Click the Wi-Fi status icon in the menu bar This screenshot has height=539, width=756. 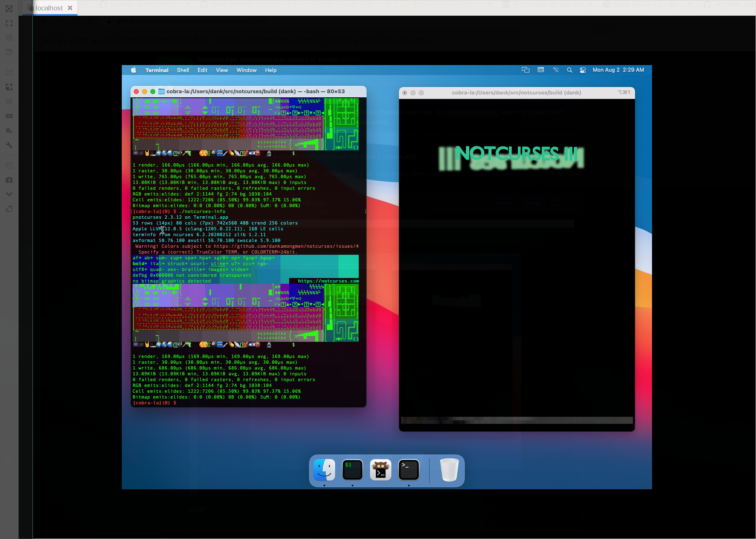556,70
